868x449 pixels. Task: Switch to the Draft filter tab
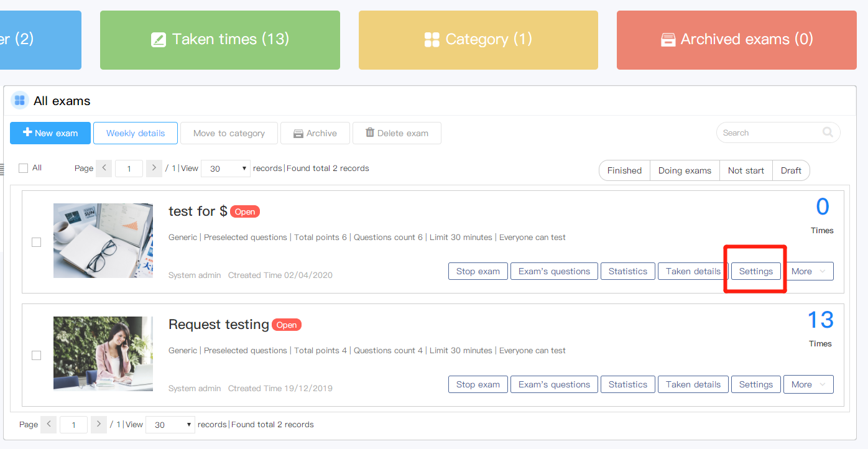791,170
